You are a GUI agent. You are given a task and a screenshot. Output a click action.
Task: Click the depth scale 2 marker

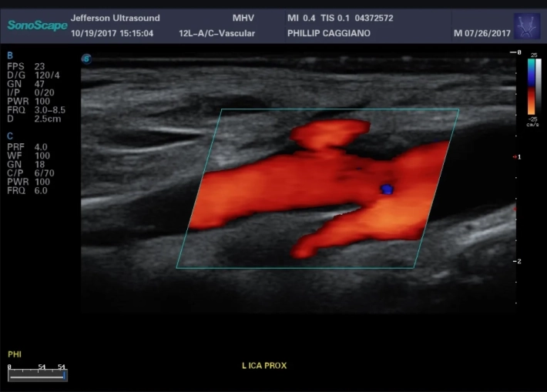(x=517, y=261)
